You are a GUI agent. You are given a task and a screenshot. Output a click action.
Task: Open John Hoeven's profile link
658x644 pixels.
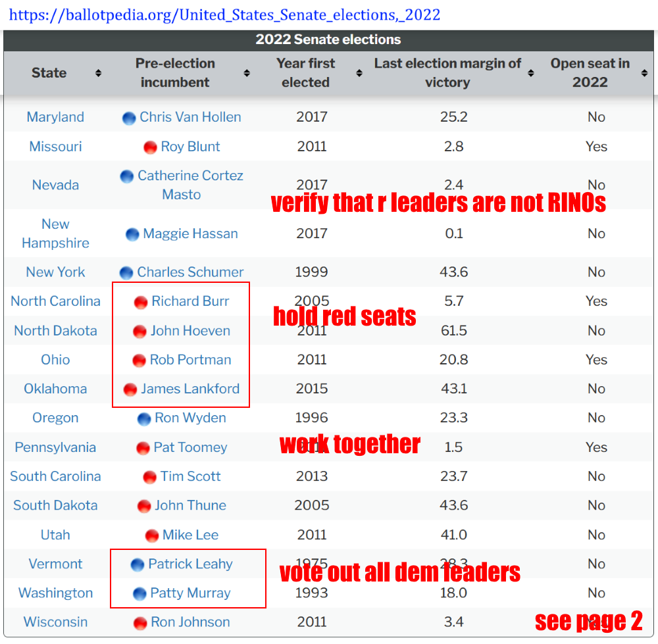click(x=190, y=331)
